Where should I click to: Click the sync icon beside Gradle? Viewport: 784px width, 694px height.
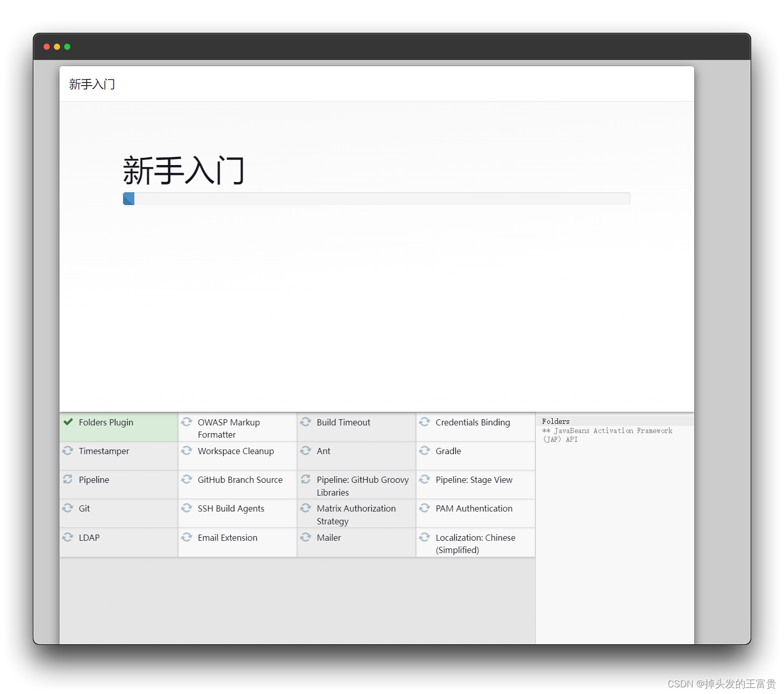click(425, 451)
